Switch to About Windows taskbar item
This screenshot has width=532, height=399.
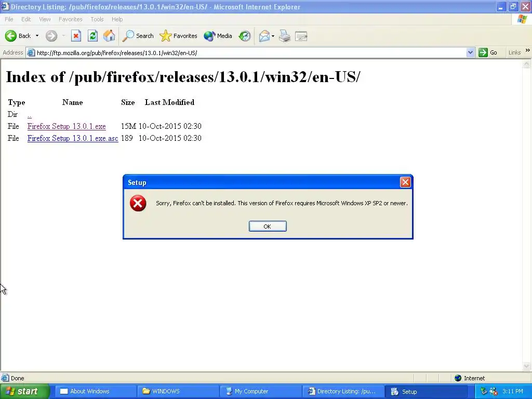pyautogui.click(x=96, y=391)
